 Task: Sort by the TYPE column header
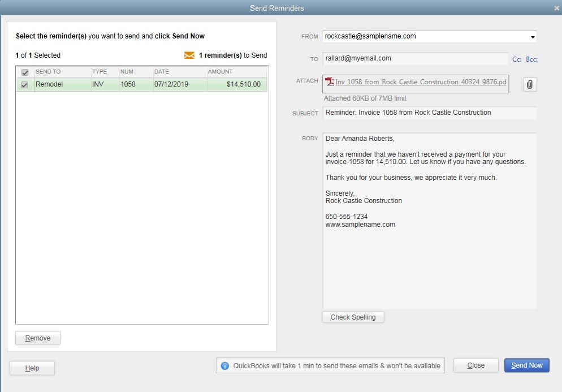[105, 72]
